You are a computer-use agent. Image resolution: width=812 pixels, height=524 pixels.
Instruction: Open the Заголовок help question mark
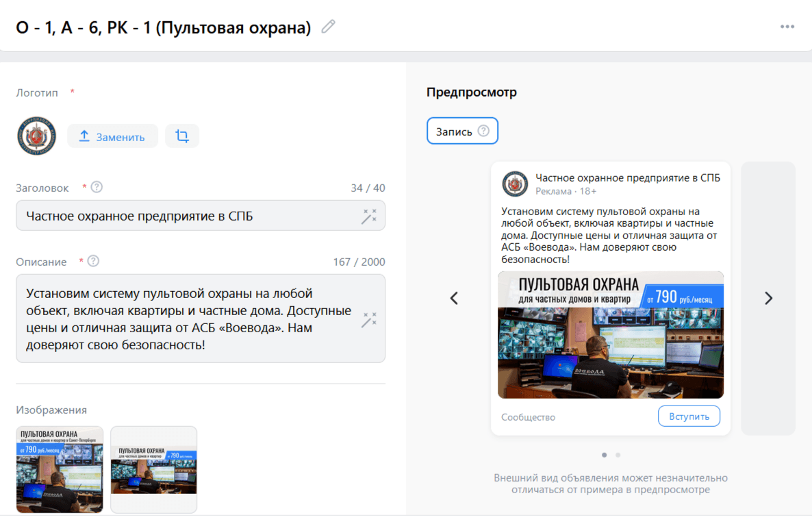pyautogui.click(x=97, y=187)
